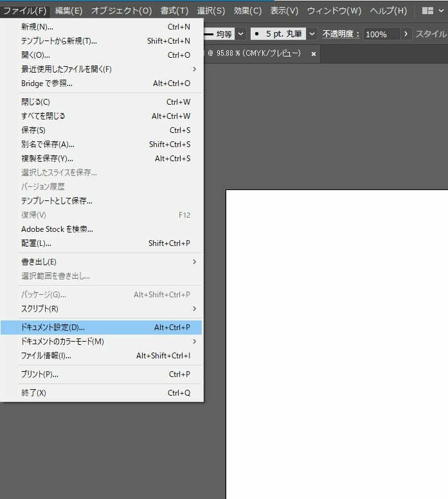This screenshot has height=499, width=448.
Task: Close the document tab with the x
Action: 314,55
